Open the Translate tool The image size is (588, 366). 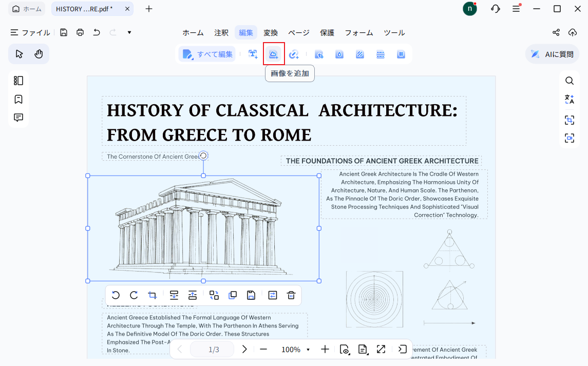coord(569,99)
